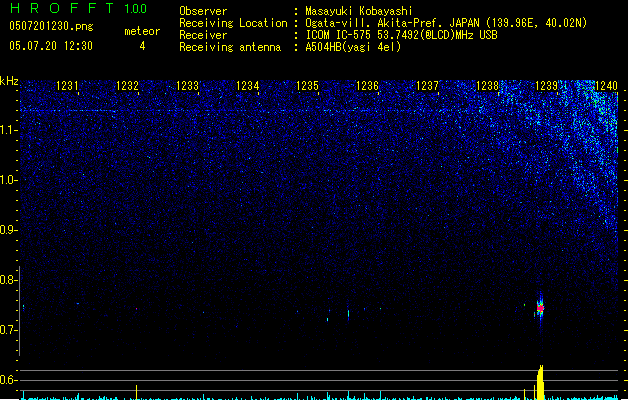Click the 1.0 kHz frequency tick label
Viewport: 629px width, 400px height.
point(8,180)
